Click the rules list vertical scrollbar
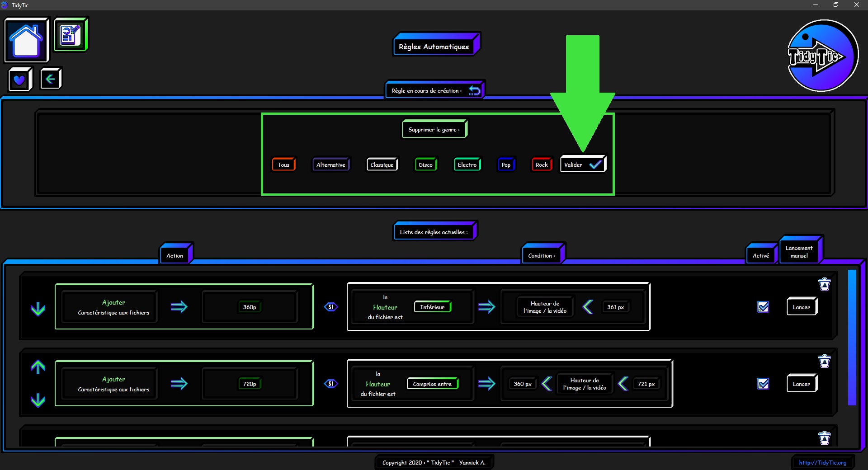868x470 pixels. 852,338
